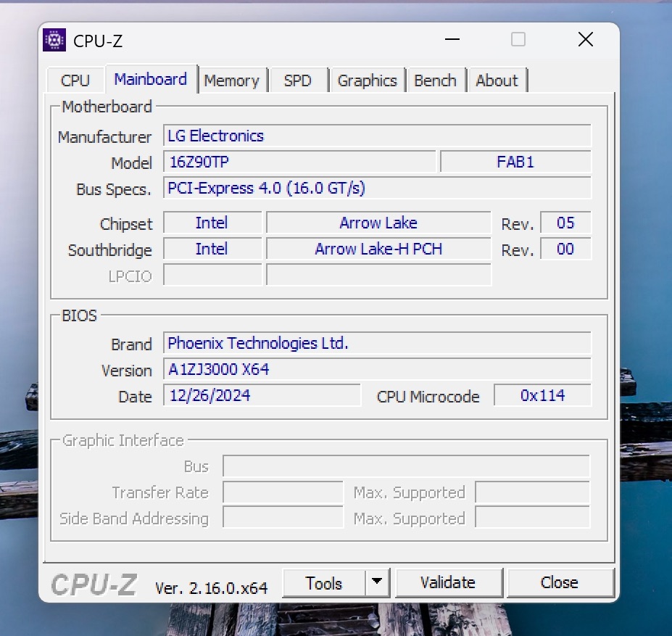Expand the Tools dropdown arrow
672x636 pixels.
[377, 583]
